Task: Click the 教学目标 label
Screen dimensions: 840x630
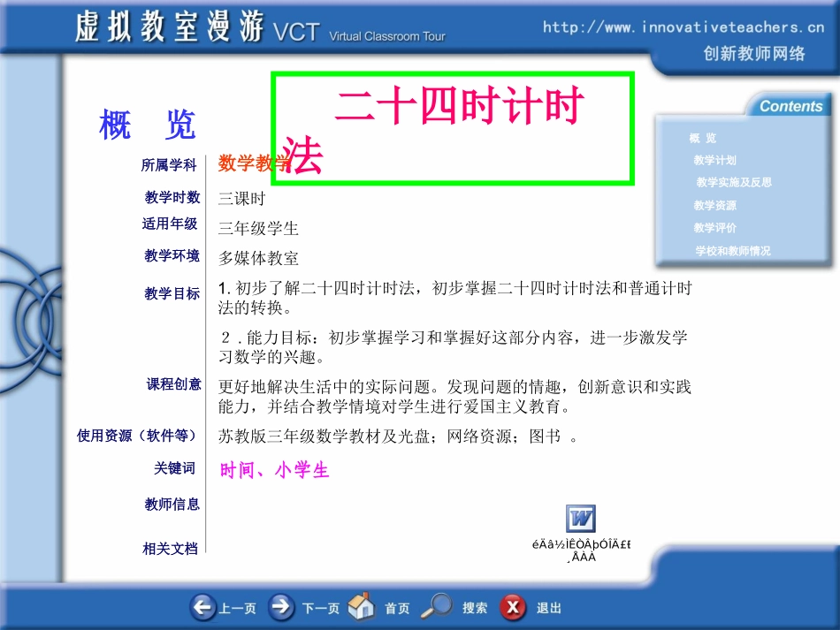Action: [x=172, y=293]
